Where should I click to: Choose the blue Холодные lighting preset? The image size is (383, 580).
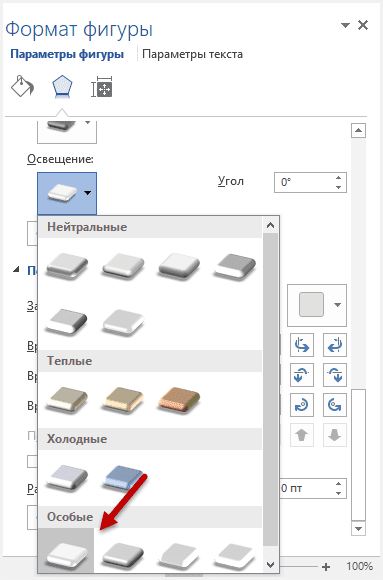(x=123, y=479)
